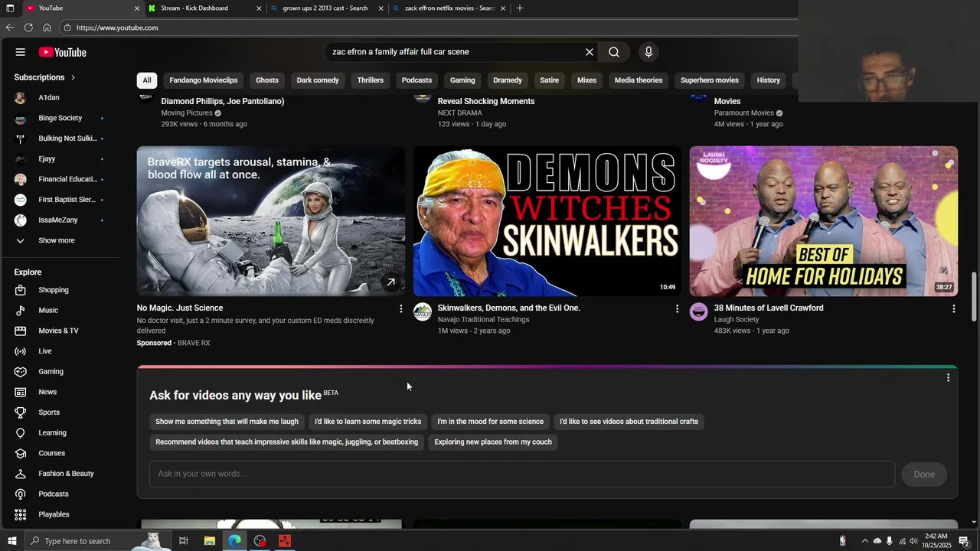This screenshot has width=980, height=551.
Task: Reload the page with the browser refresh icon
Action: [28, 28]
